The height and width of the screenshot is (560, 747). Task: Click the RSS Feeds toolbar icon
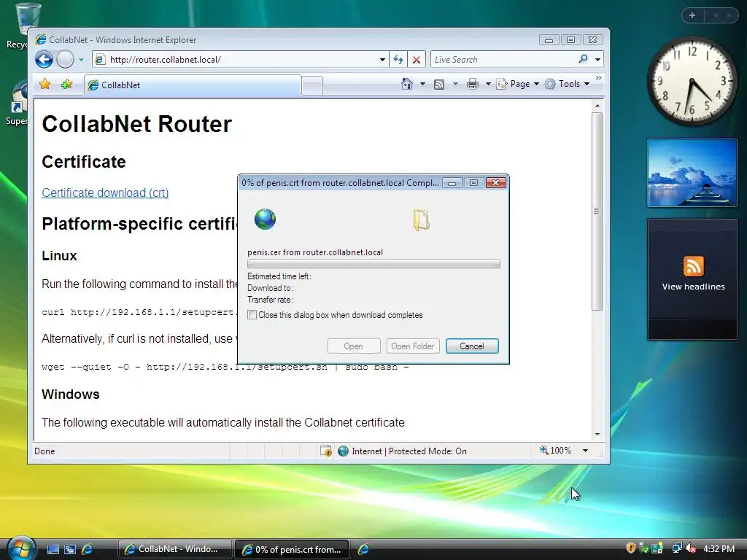point(439,85)
